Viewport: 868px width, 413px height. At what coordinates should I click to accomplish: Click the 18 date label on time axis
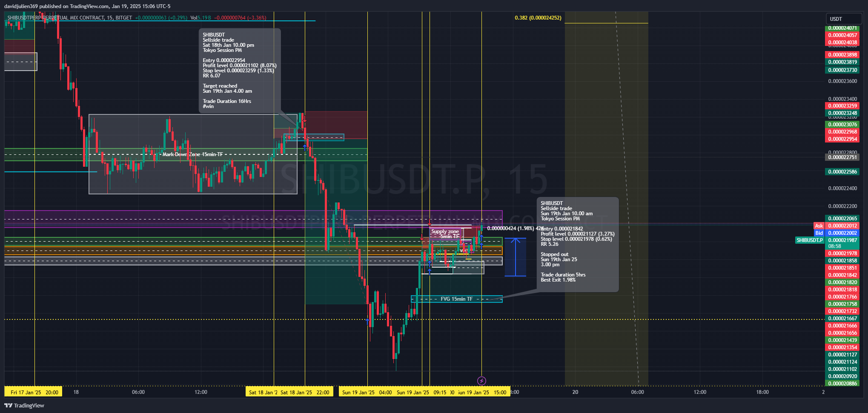click(x=76, y=392)
